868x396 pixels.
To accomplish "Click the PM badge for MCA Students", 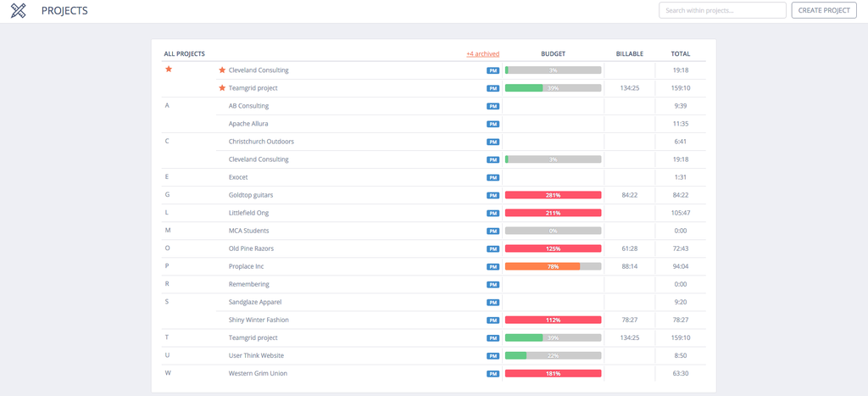I will pos(492,231).
